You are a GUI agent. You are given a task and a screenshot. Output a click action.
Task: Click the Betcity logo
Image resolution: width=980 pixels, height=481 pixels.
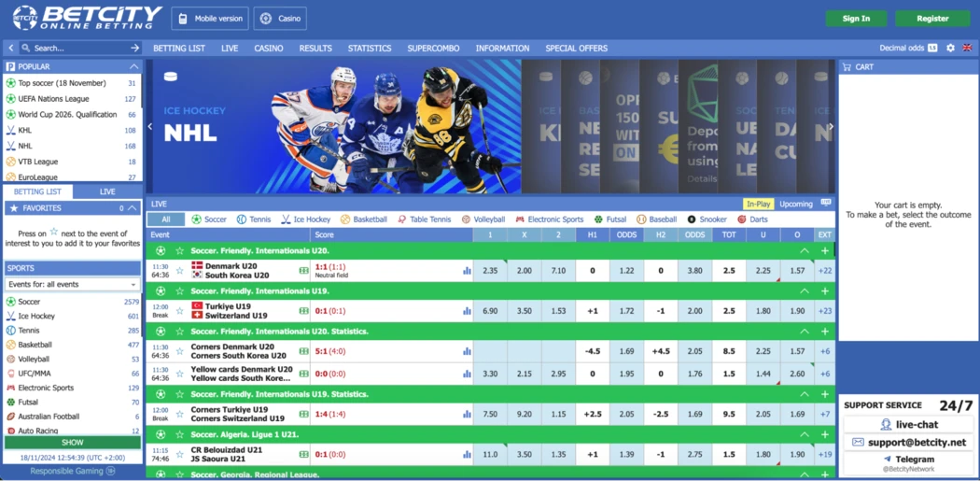[85, 18]
